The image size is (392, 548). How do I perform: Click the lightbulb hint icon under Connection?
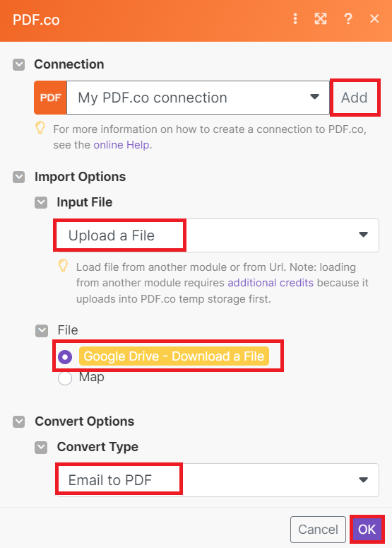(40, 128)
